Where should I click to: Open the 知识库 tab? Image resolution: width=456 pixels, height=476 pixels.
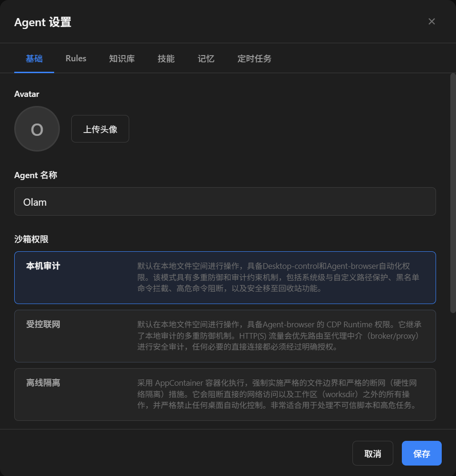coord(122,58)
